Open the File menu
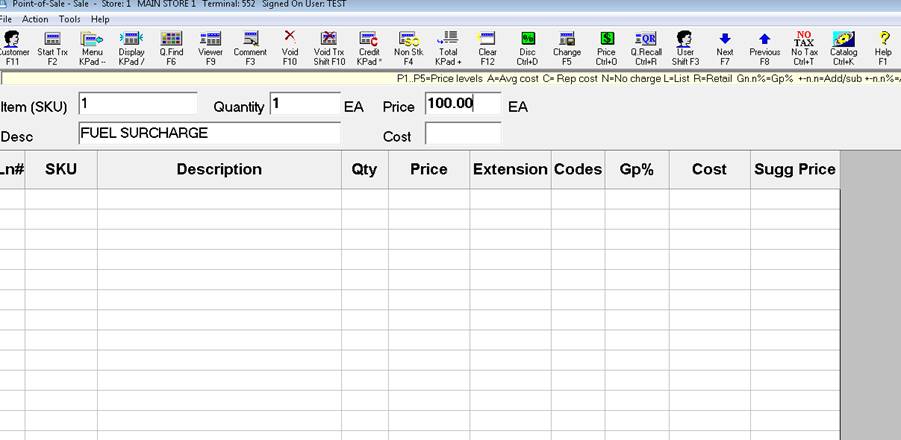 coord(6,19)
